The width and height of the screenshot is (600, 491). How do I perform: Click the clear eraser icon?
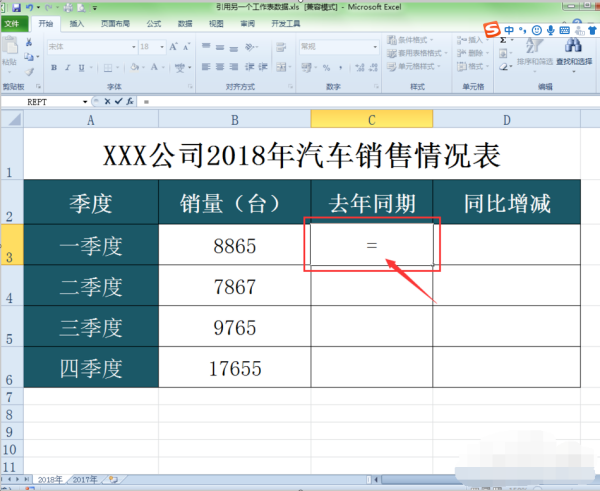click(504, 67)
